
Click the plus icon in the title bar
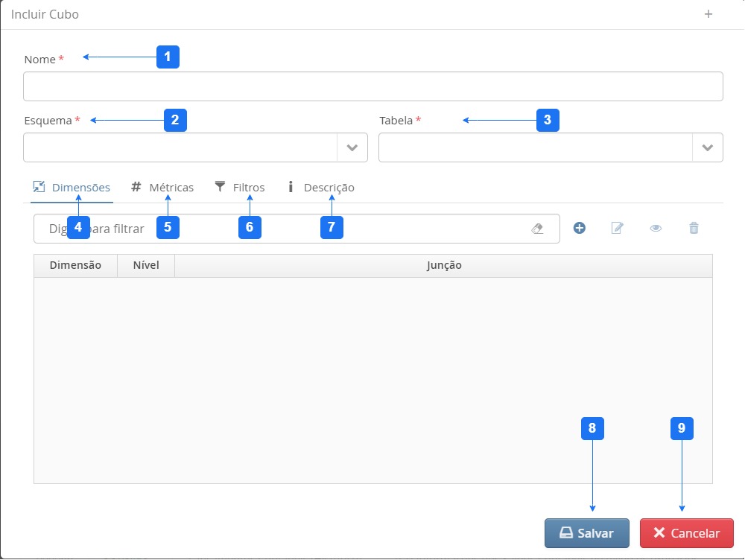708,14
